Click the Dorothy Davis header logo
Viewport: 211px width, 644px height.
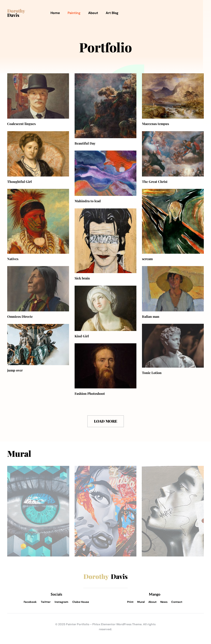click(x=16, y=13)
